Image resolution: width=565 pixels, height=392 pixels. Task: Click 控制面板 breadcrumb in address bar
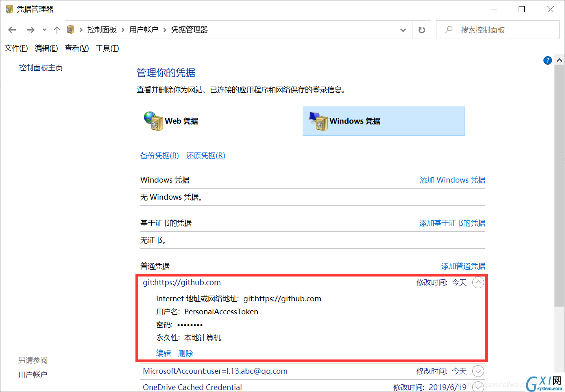pos(102,30)
